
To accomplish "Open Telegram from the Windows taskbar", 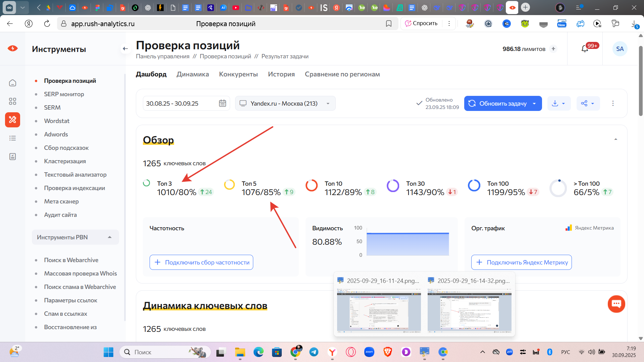I will point(314,352).
